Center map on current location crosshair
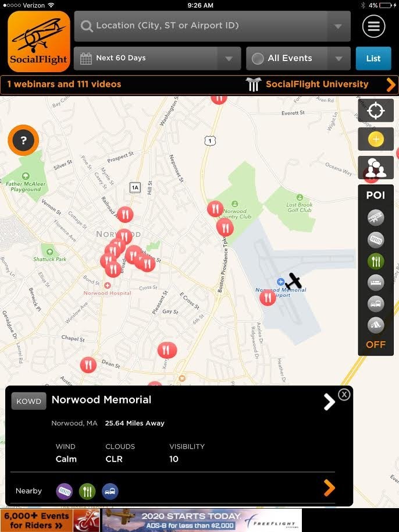Viewport: 399px width, 532px height. click(x=376, y=111)
